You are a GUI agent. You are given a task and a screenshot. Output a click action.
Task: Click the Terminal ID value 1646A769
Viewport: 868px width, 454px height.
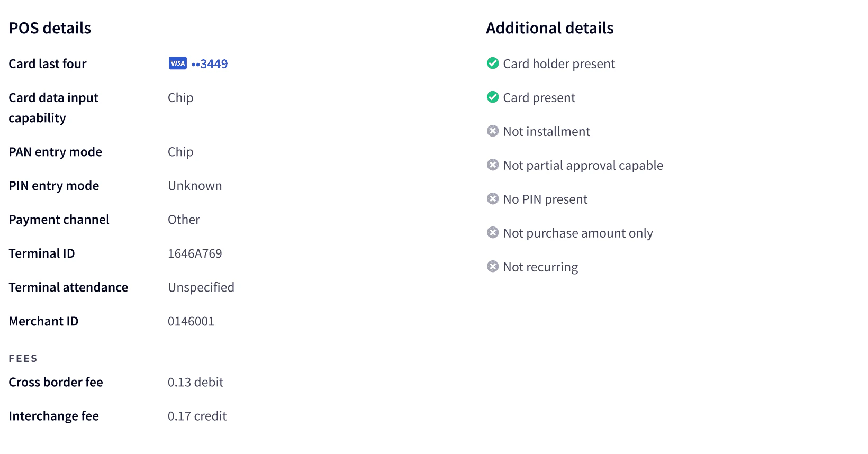coord(195,253)
